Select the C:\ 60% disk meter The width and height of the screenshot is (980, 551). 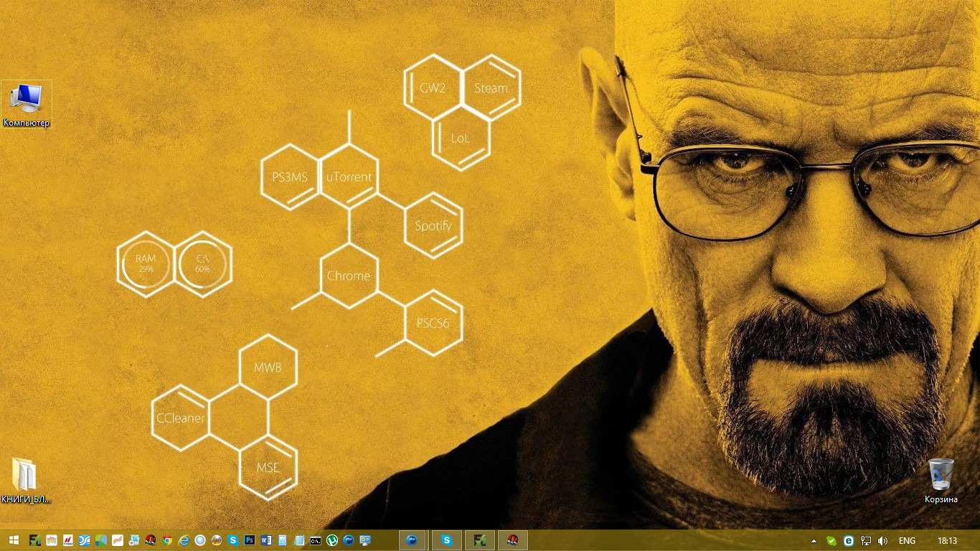click(x=203, y=263)
